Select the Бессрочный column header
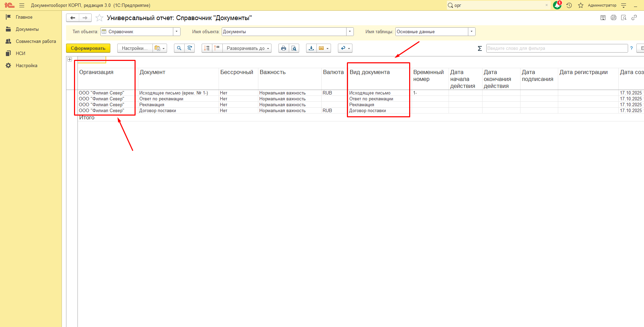 click(x=238, y=79)
